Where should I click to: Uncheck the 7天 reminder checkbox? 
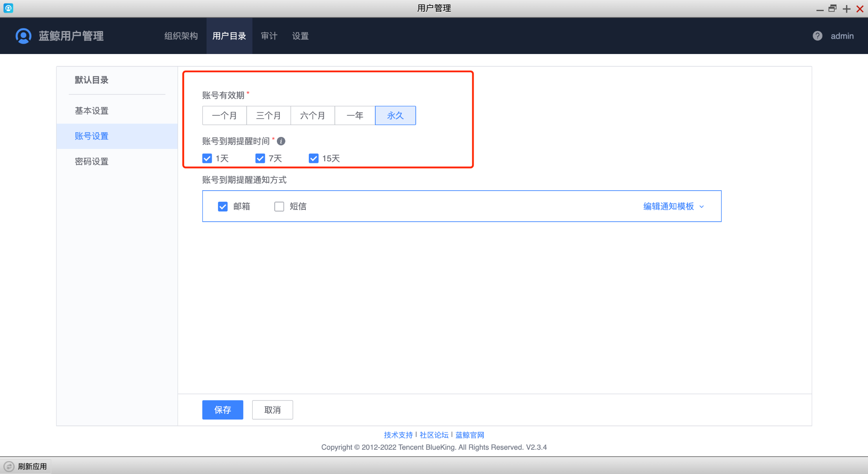pos(260,158)
